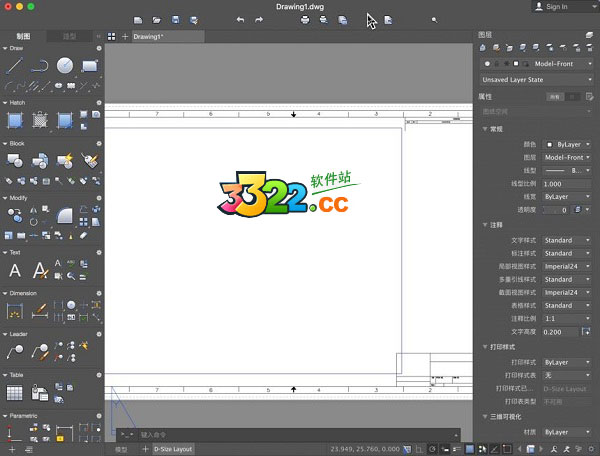Select the Line tool in Draw panel
The image size is (600, 456).
pyautogui.click(x=15, y=66)
